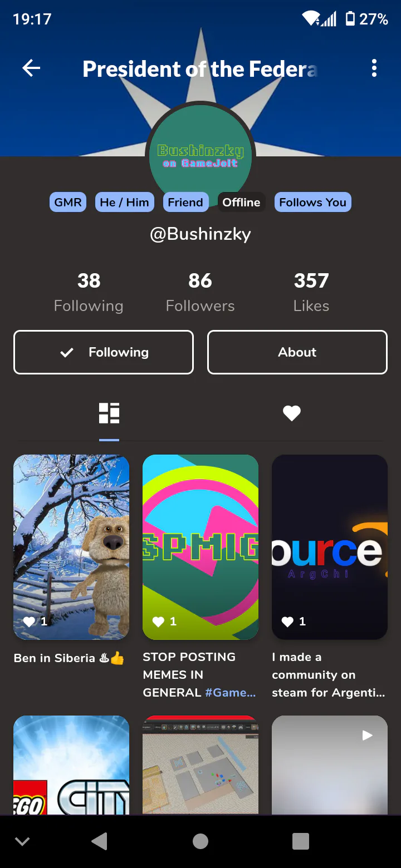The height and width of the screenshot is (868, 401).
Task: View the 38 Following list
Action: pos(89,292)
